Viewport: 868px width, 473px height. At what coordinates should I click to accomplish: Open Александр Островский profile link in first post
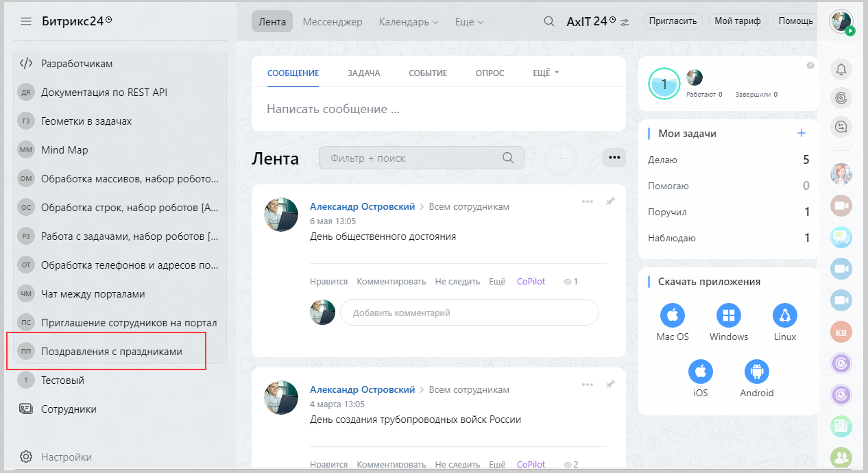362,206
